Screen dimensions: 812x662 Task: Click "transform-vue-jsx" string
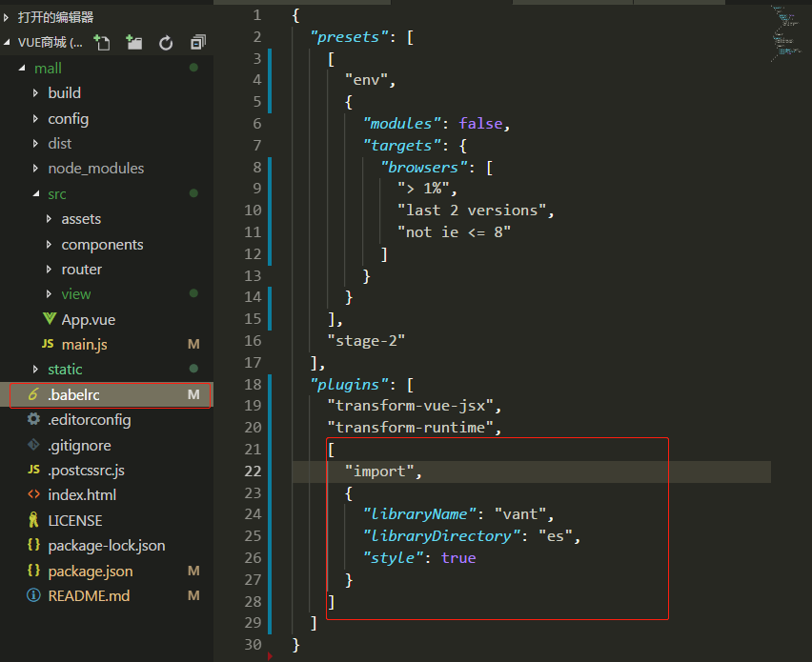pyautogui.click(x=411, y=405)
